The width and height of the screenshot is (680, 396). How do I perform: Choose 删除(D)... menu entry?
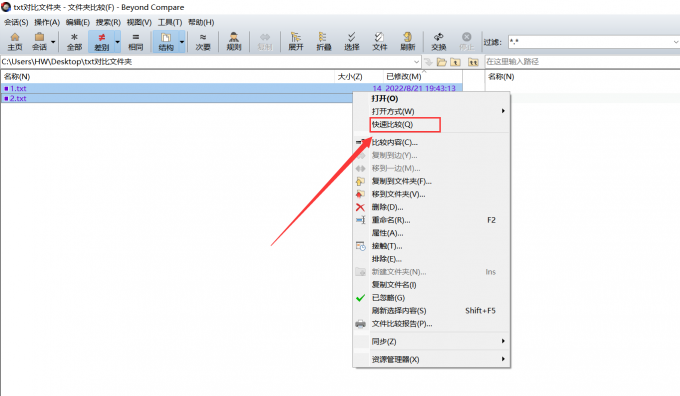(x=431, y=207)
